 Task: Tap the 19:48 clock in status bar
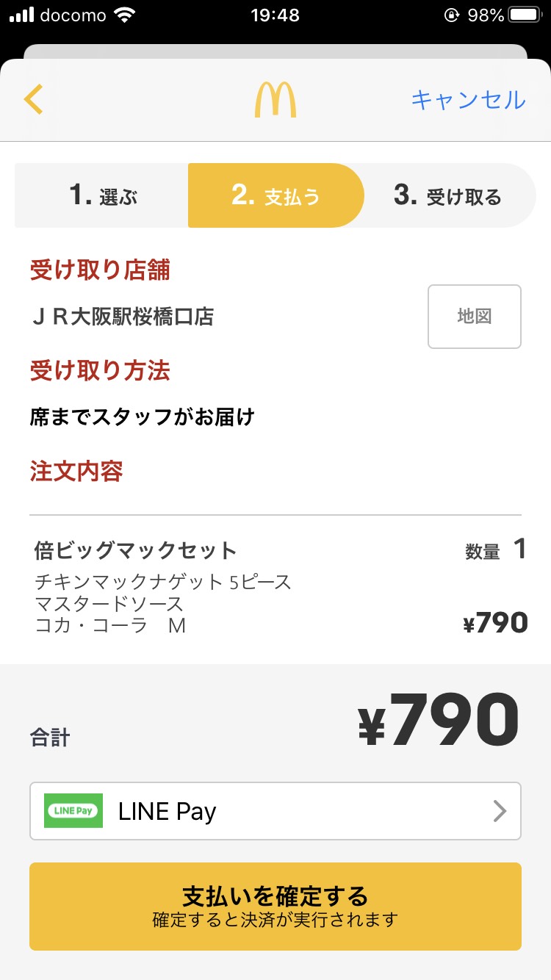[275, 15]
